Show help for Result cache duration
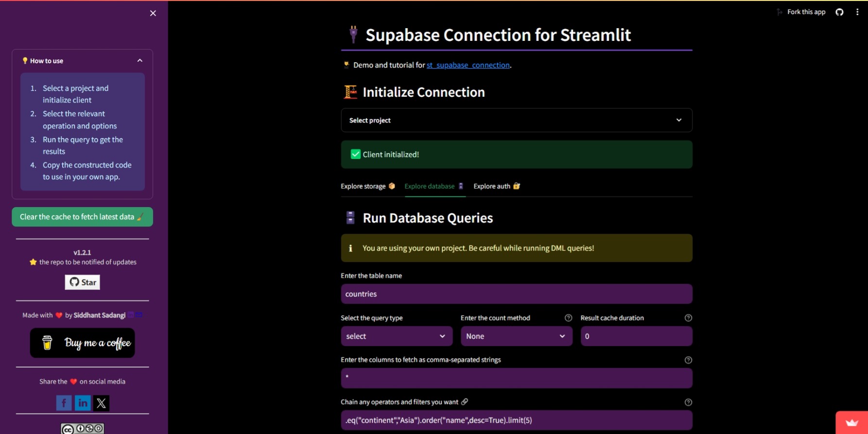 [688, 318]
